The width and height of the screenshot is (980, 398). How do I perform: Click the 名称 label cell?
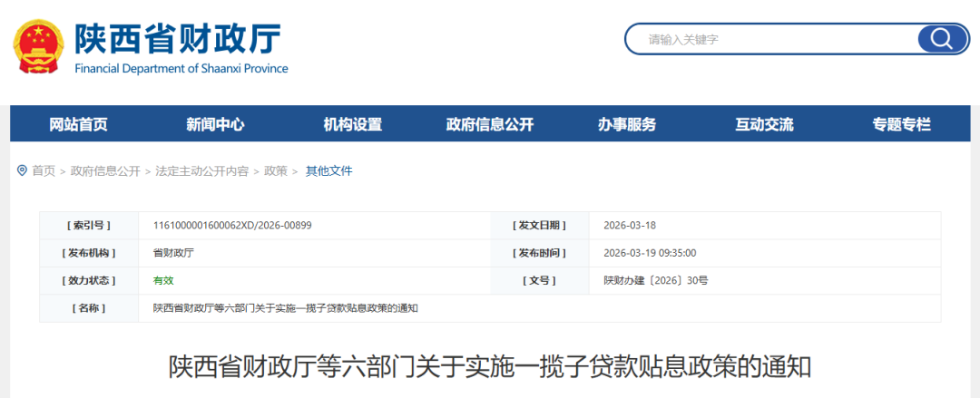pos(89,308)
